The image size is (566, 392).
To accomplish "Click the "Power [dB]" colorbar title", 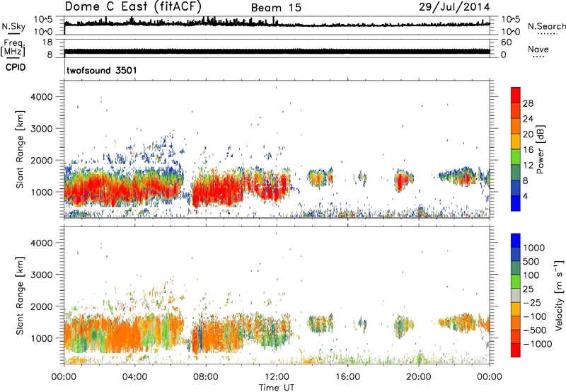I will point(540,149).
